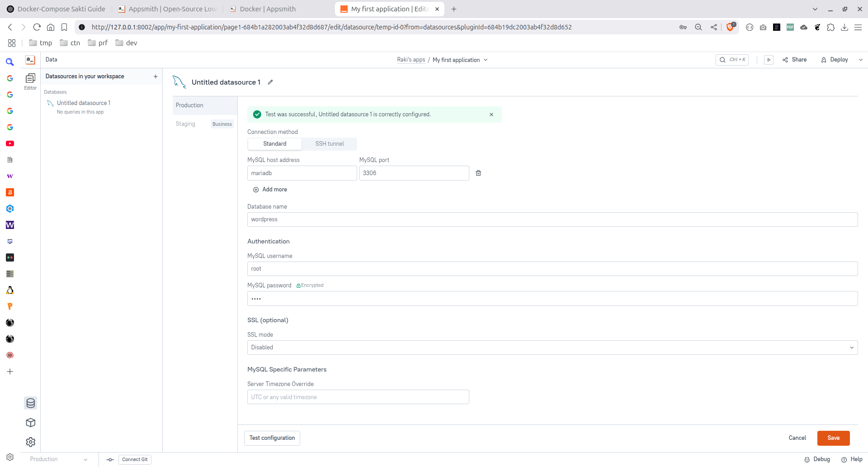Open the browser sidebar settings gear at bottom
This screenshot has width=868, height=467.
pos(10,457)
